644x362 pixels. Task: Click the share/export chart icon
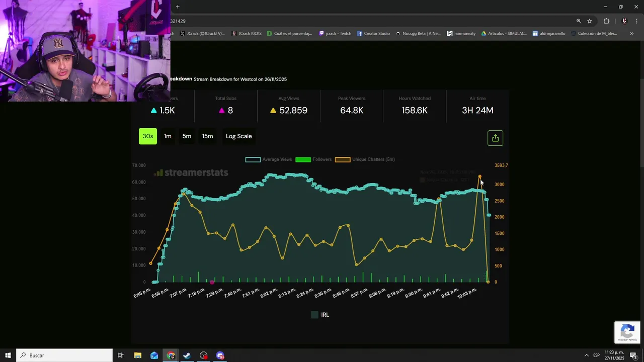495,138
